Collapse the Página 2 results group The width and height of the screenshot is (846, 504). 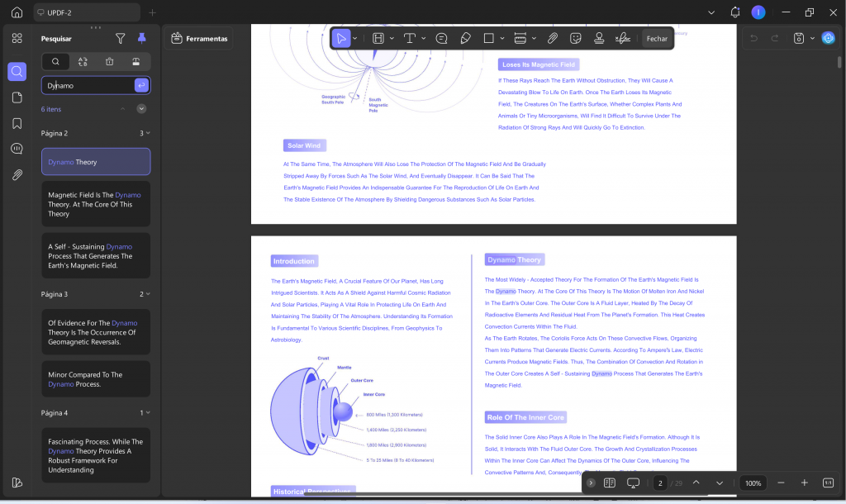(x=149, y=133)
